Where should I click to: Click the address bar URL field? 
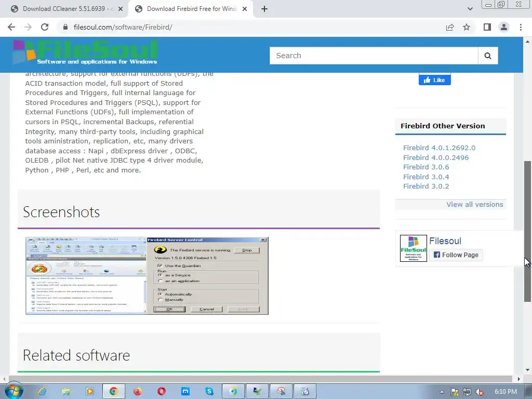(x=251, y=27)
